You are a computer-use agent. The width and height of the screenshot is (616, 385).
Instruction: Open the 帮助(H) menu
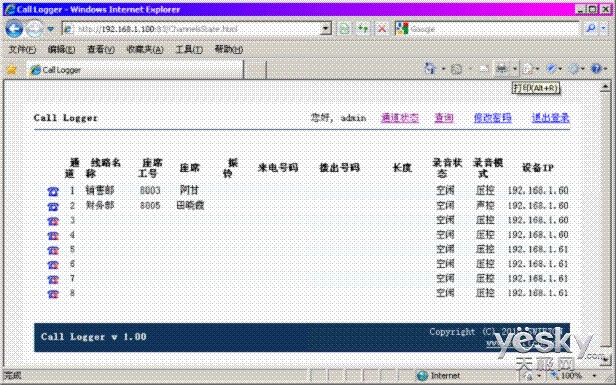(x=228, y=50)
